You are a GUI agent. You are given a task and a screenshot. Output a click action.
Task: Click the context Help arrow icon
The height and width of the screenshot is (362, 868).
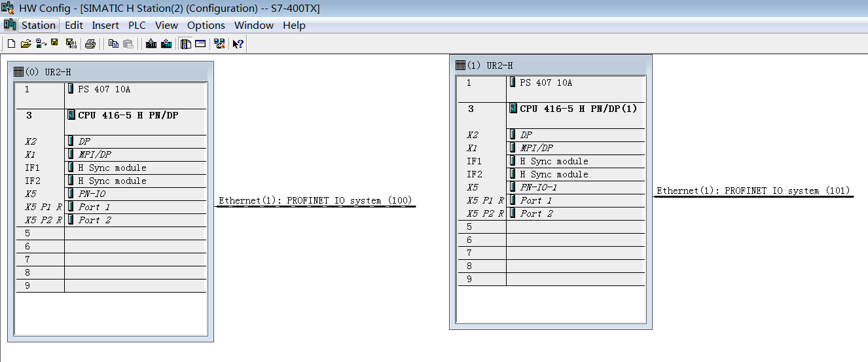(238, 44)
